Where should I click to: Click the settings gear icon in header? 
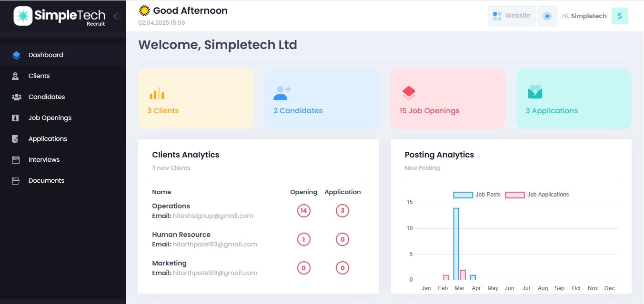coord(547,16)
